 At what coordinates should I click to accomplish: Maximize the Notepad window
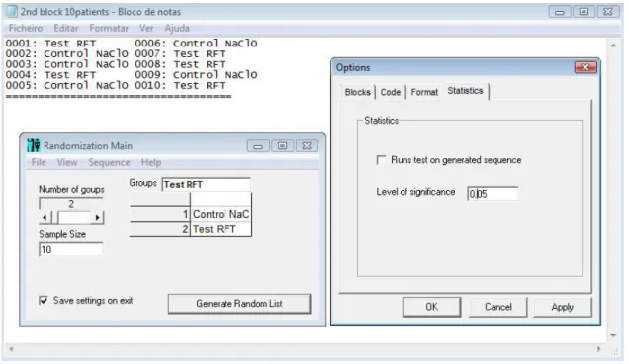pyautogui.click(x=584, y=12)
